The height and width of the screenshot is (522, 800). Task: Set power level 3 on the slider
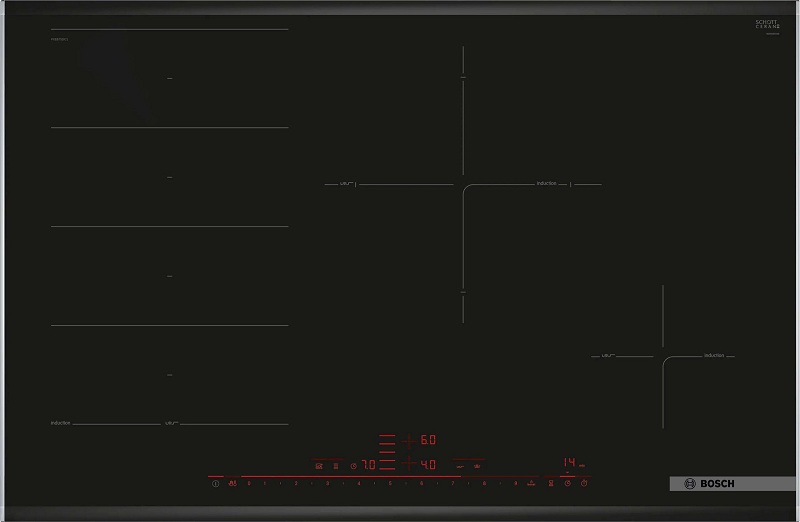point(328,483)
